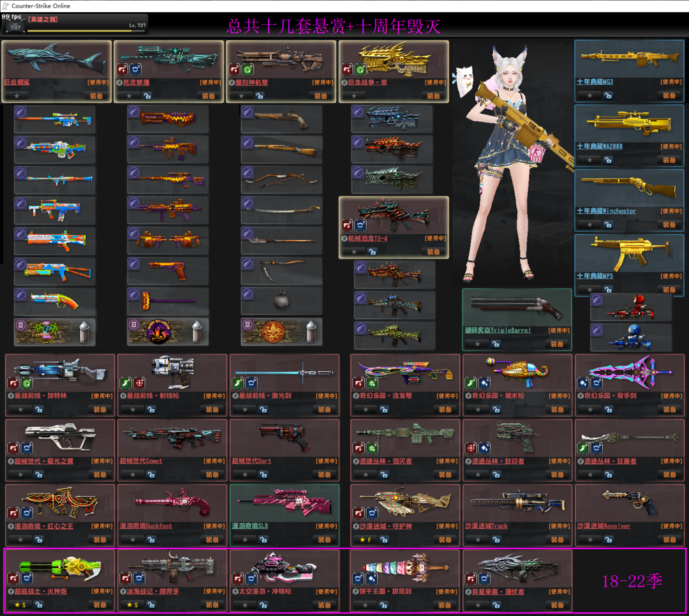
Task: Toggle the favorite star on 巨龙战争·圣
Action: click(353, 95)
